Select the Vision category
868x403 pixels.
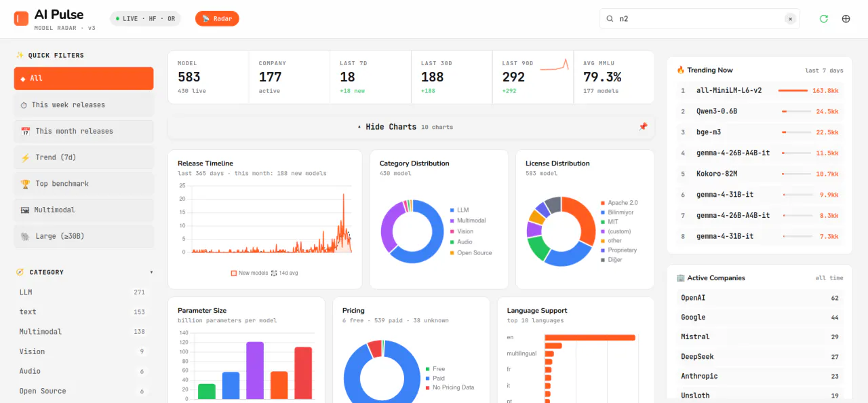pos(83,351)
